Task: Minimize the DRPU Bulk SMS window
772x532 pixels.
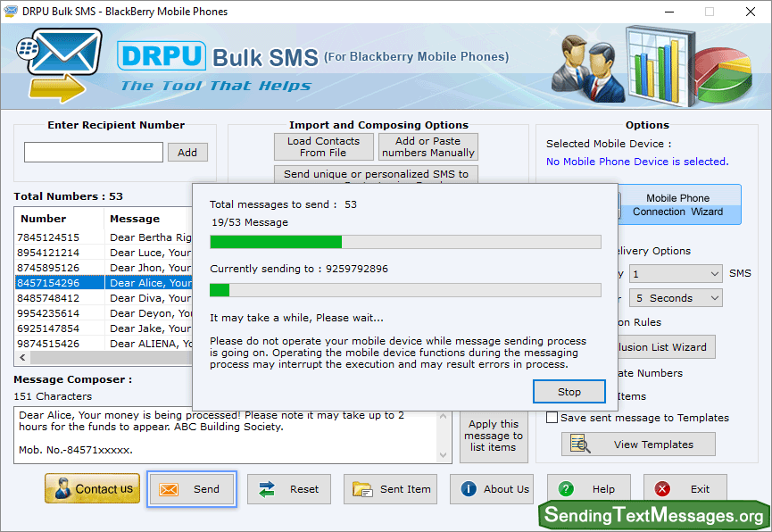Action: coord(669,12)
